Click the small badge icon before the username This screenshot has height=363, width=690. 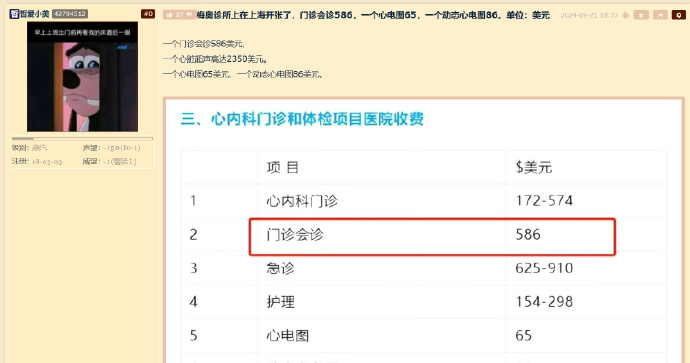point(14,14)
